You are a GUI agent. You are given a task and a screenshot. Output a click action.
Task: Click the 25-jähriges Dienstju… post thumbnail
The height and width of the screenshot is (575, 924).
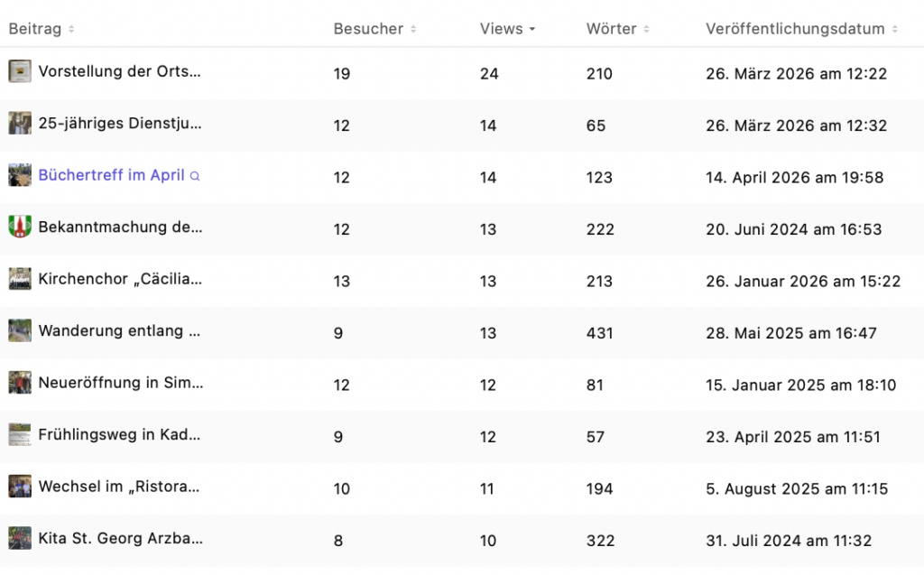point(20,124)
